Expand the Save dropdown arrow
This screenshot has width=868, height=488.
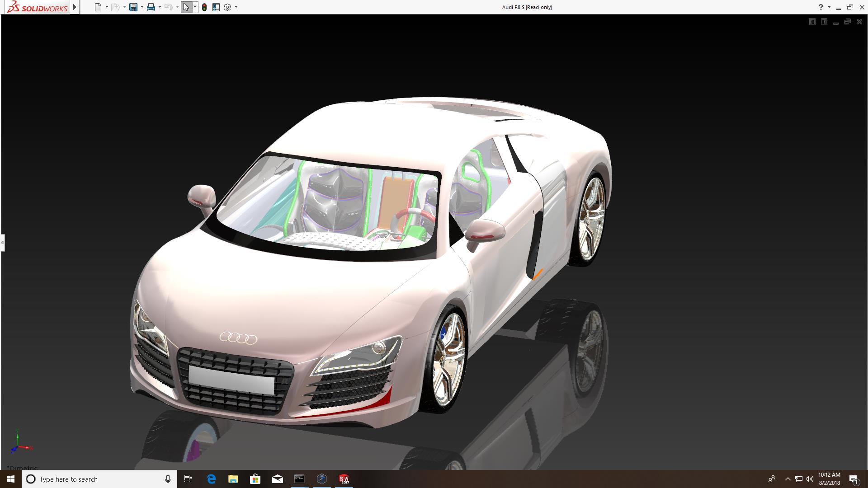tap(142, 7)
